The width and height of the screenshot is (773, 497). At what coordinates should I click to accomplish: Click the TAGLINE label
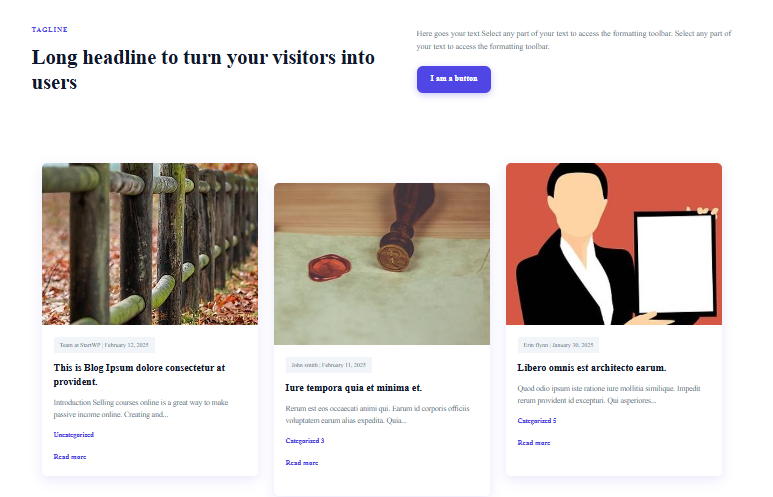[x=50, y=30]
